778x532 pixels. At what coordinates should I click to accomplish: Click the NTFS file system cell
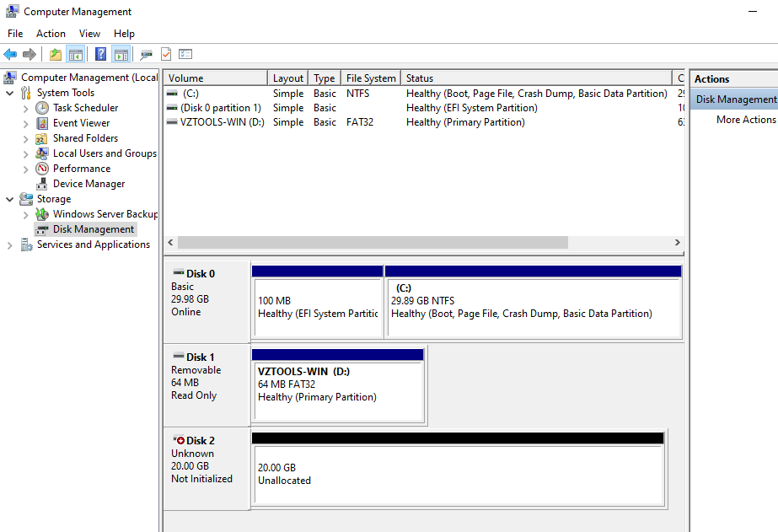[x=357, y=94]
